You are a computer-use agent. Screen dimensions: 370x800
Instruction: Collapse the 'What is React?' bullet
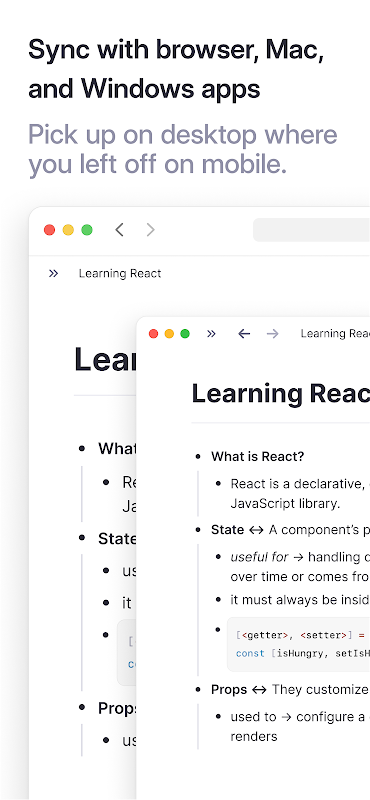198,457
